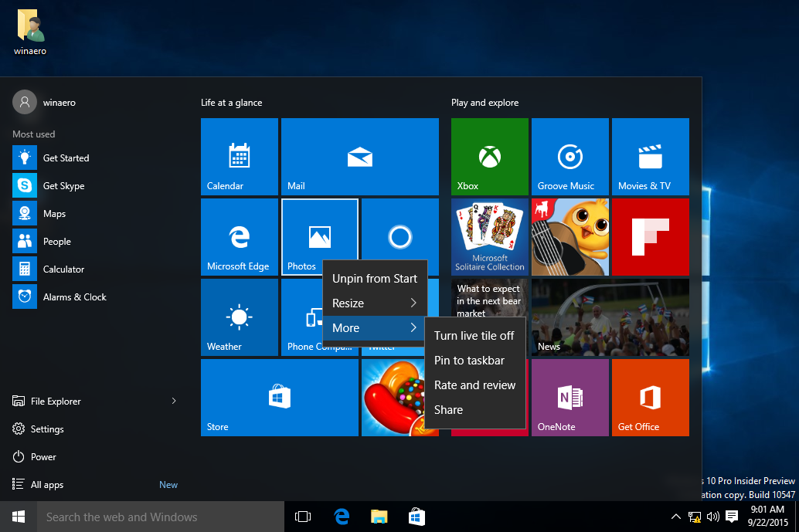Select Rate and review

[474, 385]
